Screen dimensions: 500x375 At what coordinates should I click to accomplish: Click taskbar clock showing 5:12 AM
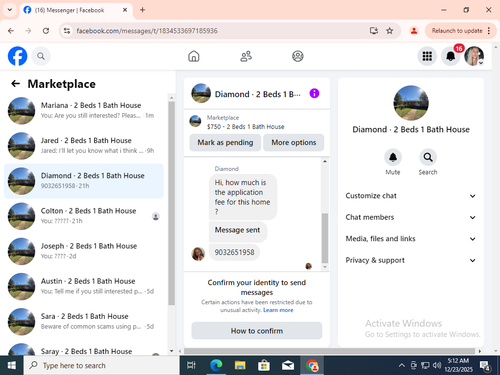click(x=458, y=365)
